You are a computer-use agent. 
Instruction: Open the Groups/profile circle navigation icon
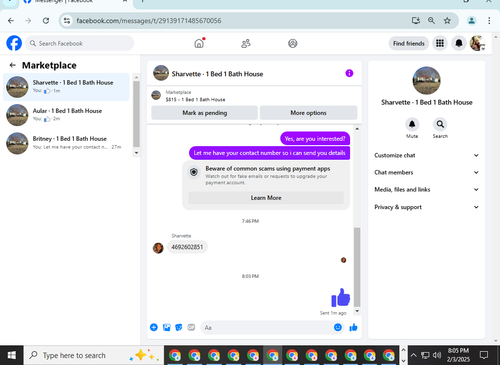(293, 43)
